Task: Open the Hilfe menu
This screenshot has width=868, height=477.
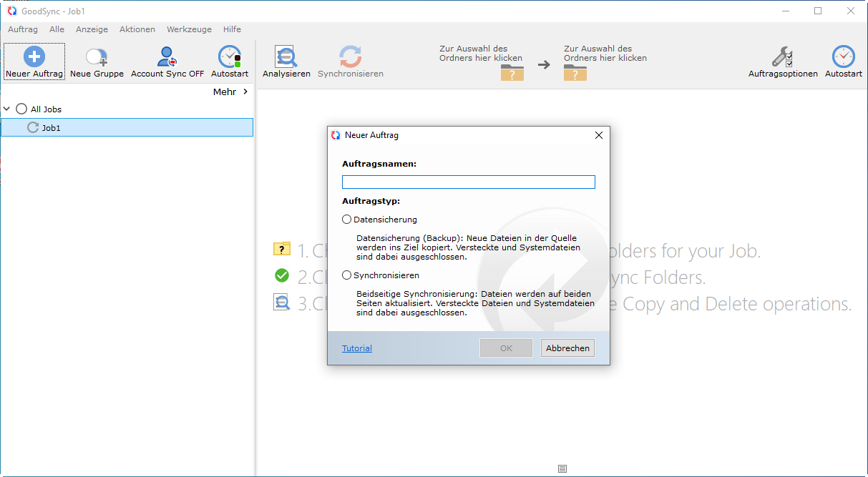Action: point(232,29)
